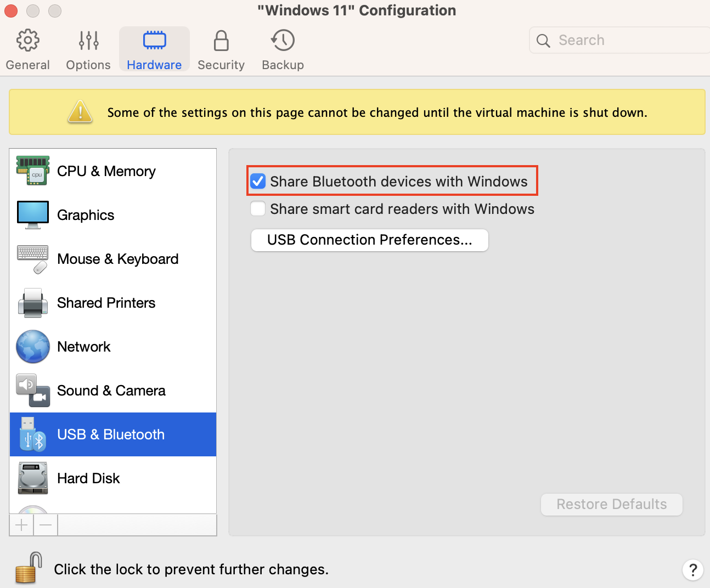Click the Shared Printers printer icon
This screenshot has height=588, width=710.
point(33,303)
